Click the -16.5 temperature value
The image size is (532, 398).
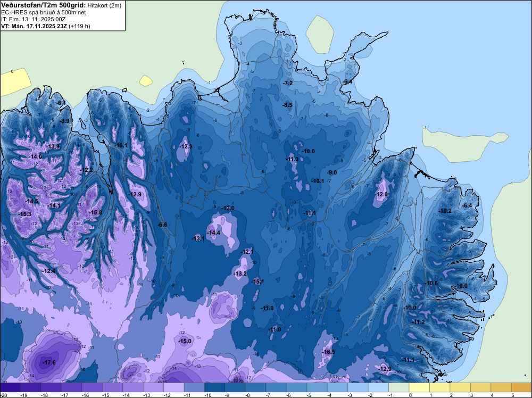coord(329,352)
